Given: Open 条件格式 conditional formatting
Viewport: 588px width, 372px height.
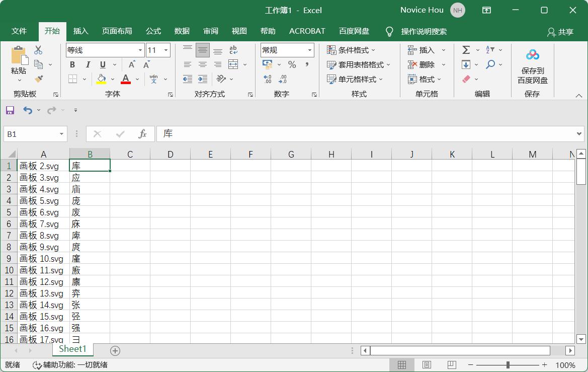Looking at the screenshot, I should pyautogui.click(x=351, y=50).
